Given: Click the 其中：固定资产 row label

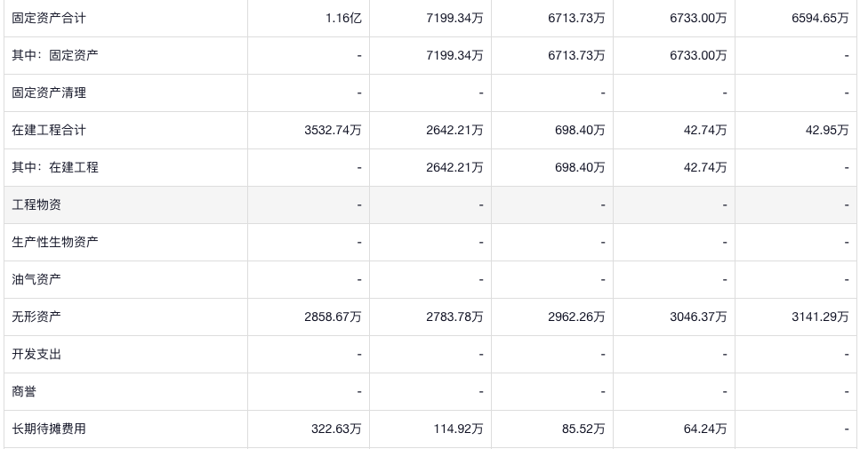Looking at the screenshot, I should (55, 55).
